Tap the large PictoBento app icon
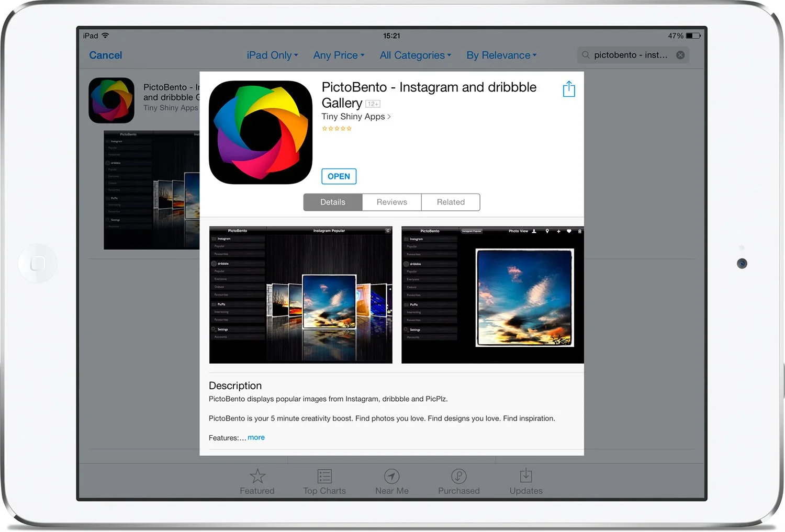Screen dimensions: 785x532 pyautogui.click(x=261, y=132)
